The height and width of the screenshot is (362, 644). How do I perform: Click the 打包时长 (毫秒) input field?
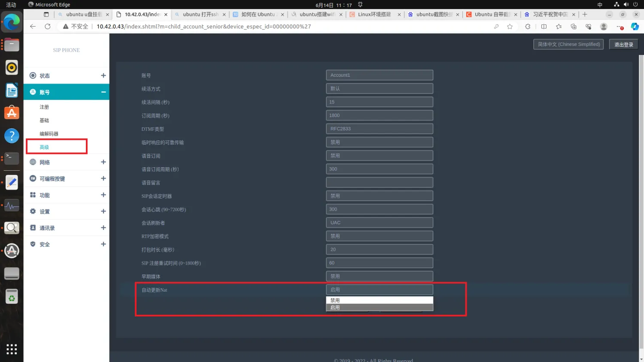(380, 249)
